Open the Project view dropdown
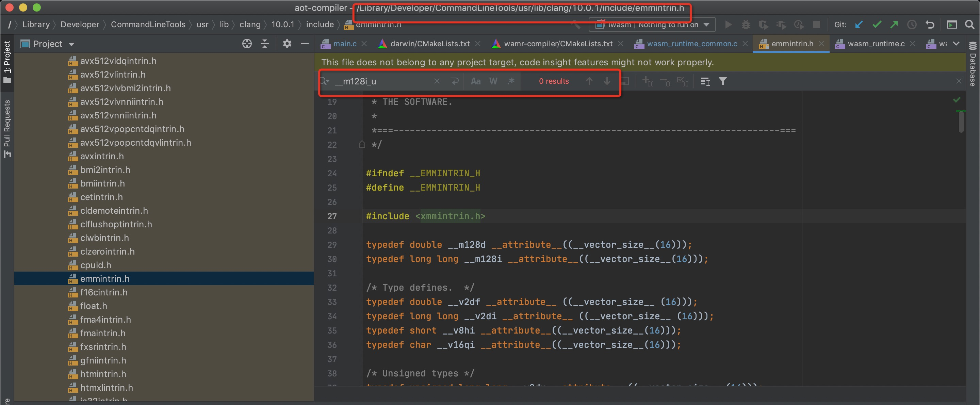Viewport: 980px width, 405px height. tap(71, 44)
